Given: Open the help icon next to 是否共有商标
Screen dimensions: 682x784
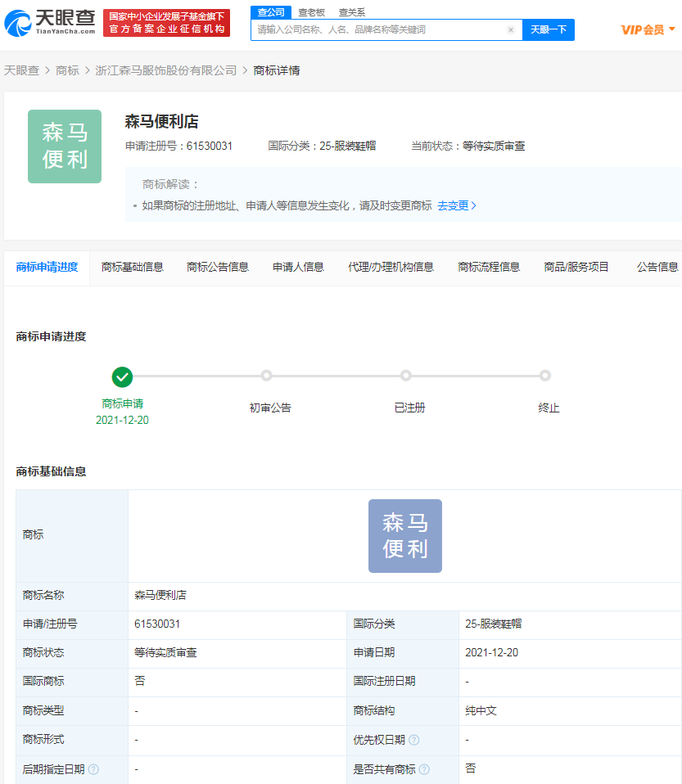Looking at the screenshot, I should pos(424,769).
